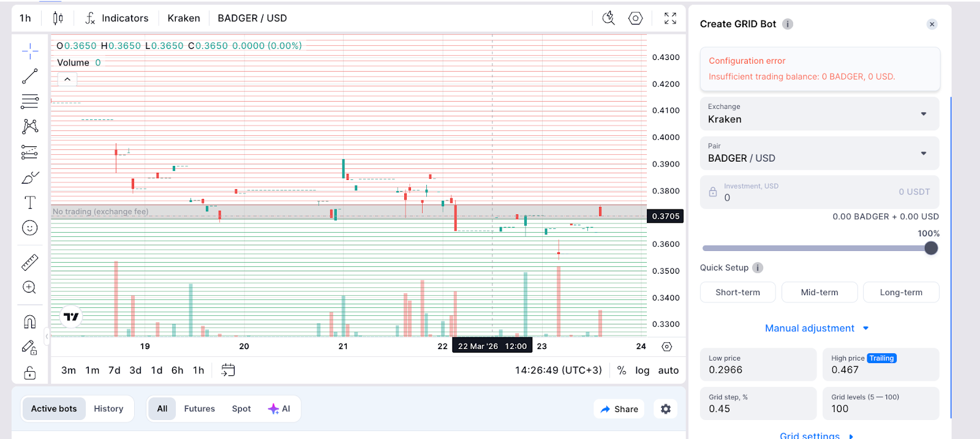Select the 3m date range
Image resolution: width=980 pixels, height=439 pixels.
69,370
